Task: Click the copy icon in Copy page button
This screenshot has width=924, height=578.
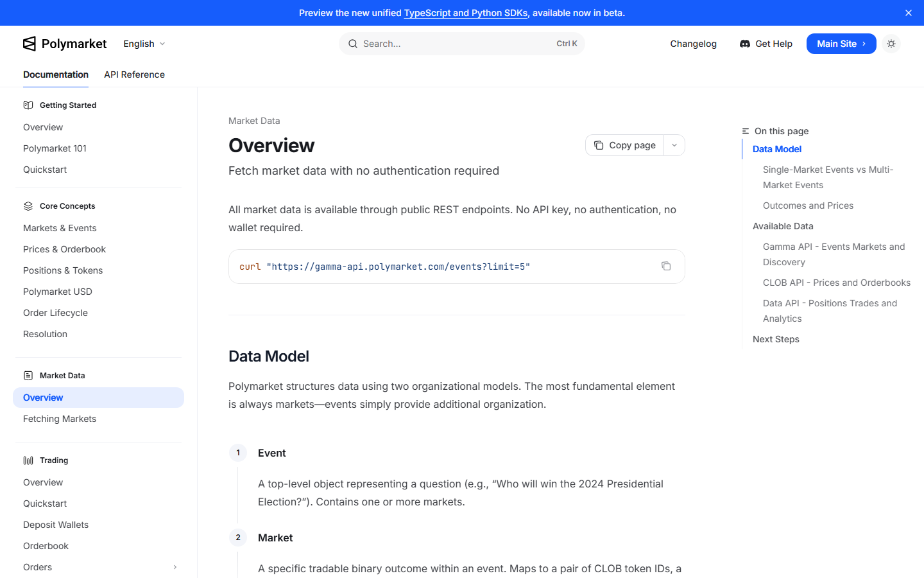Action: 599,145
